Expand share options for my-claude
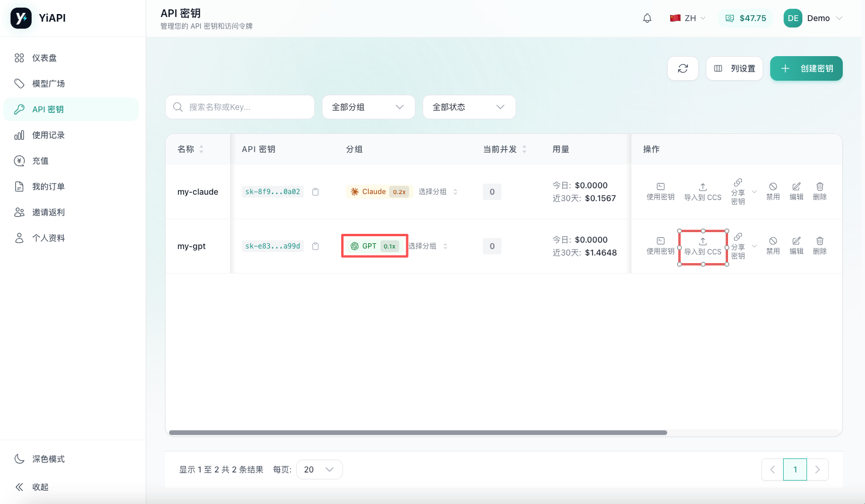The height and width of the screenshot is (504, 865). click(x=754, y=192)
